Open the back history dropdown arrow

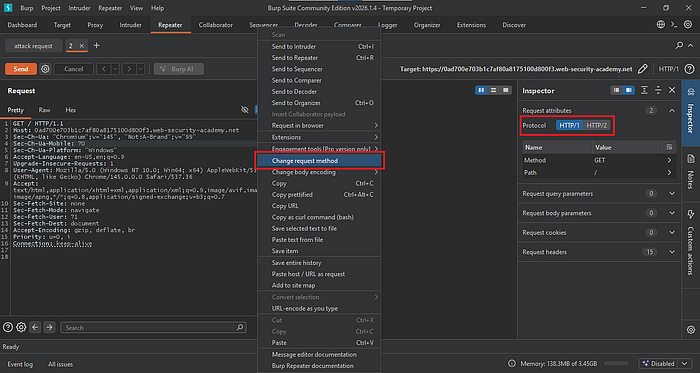coord(115,69)
